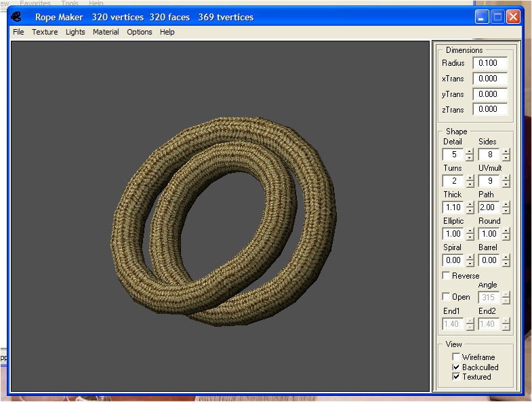
Task: Open the Tools menu in the background window
Action: coord(70,3)
